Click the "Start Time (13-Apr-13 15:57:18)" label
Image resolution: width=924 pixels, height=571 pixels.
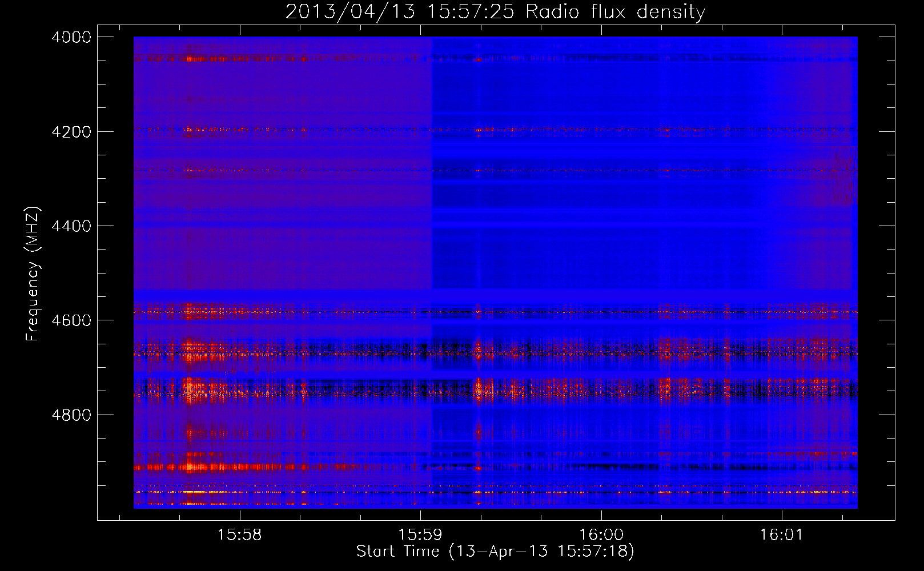(x=495, y=552)
